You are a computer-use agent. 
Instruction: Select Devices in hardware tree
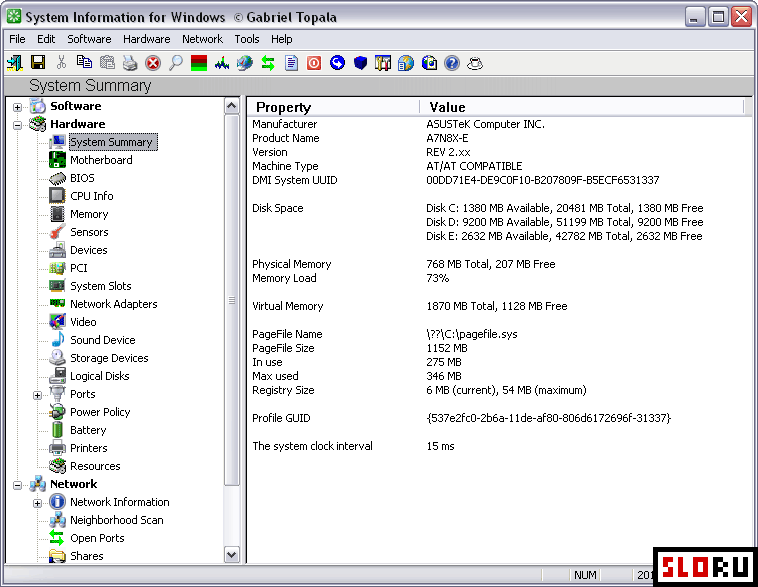pyautogui.click(x=88, y=250)
